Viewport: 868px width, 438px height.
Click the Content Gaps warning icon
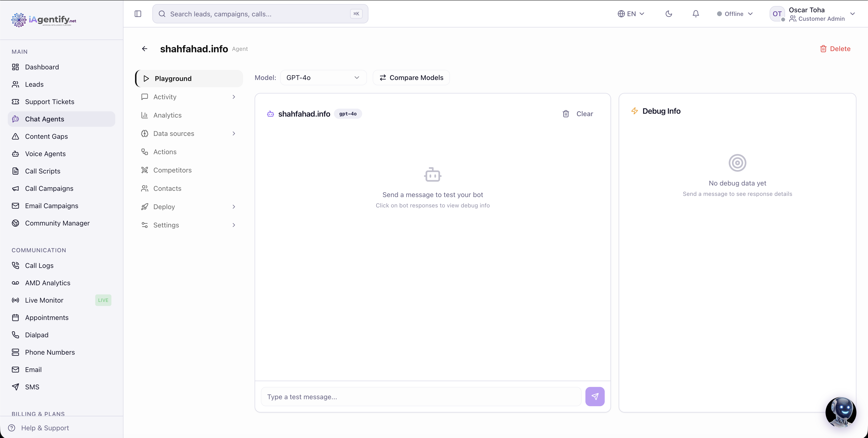pos(15,136)
